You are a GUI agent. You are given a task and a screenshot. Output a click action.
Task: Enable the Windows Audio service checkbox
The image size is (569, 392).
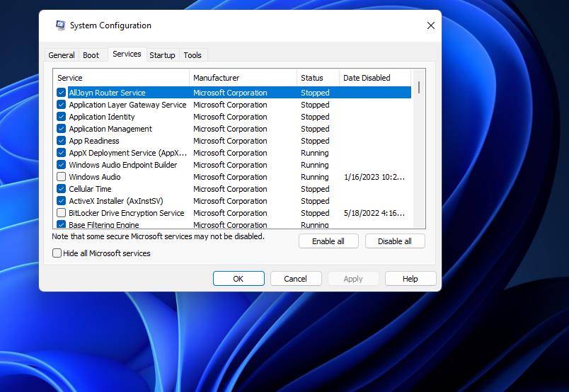pos(62,176)
